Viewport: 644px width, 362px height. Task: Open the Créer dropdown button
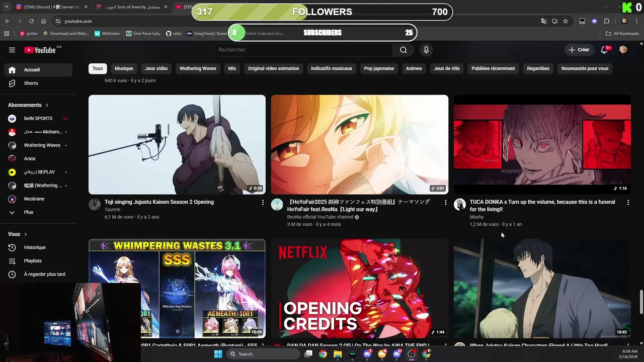pos(579,50)
